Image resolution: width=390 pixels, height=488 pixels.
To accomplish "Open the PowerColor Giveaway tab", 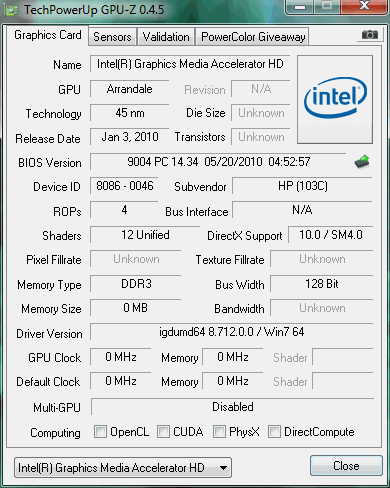I will click(253, 37).
